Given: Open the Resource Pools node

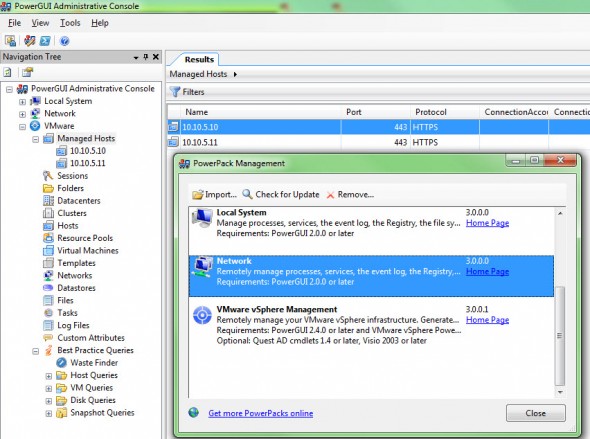Looking at the screenshot, I should coord(85,238).
